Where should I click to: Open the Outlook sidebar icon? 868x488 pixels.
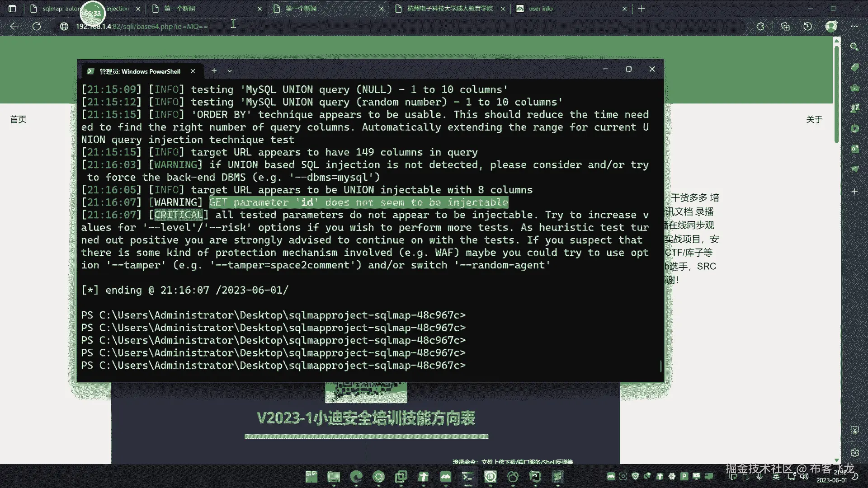[x=854, y=149]
